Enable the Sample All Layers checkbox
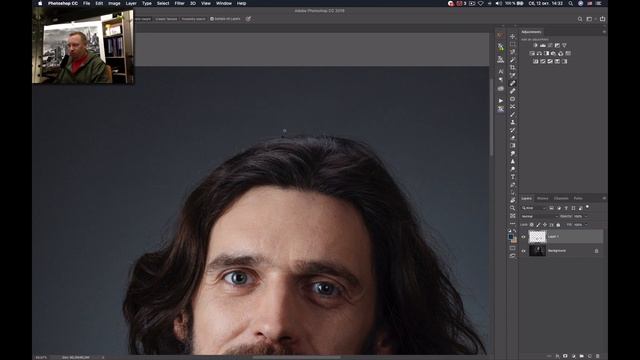This screenshot has height=360, width=640. pyautogui.click(x=212, y=19)
